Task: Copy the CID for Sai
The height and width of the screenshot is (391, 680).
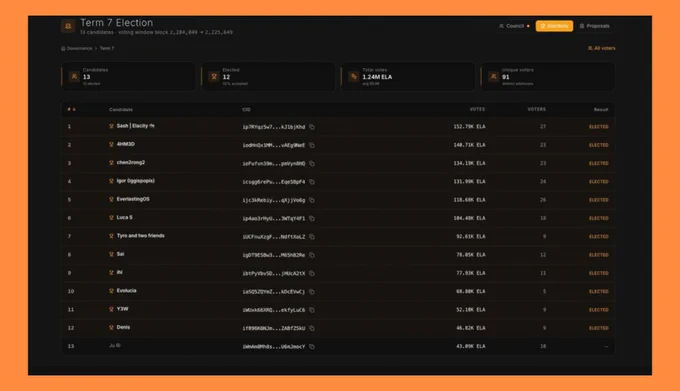Action: (312, 255)
